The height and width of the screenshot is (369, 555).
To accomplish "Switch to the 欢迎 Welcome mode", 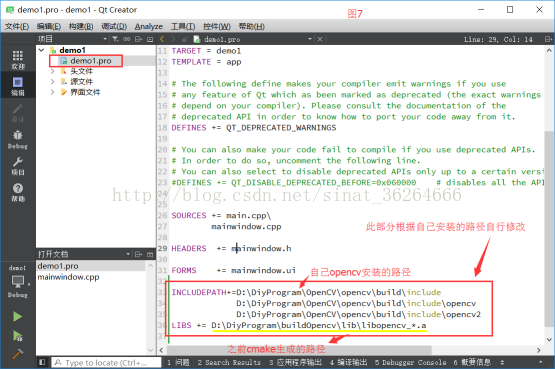I will 18,59.
